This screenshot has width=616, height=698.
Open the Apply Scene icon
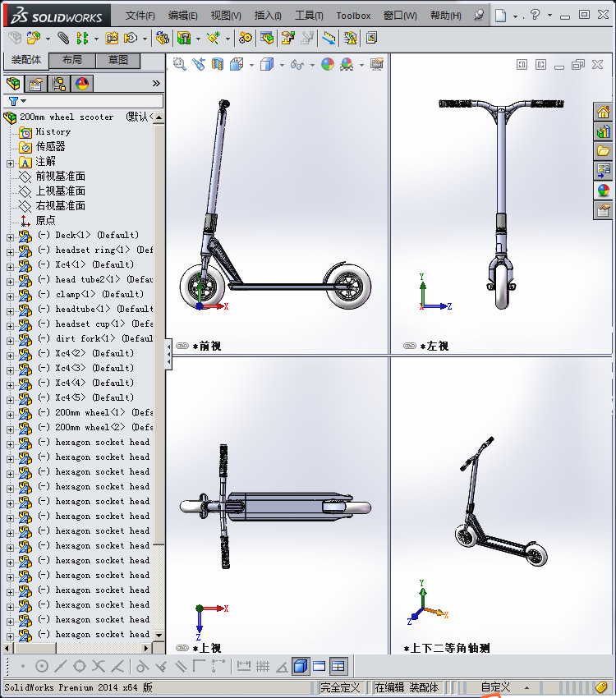[x=347, y=64]
